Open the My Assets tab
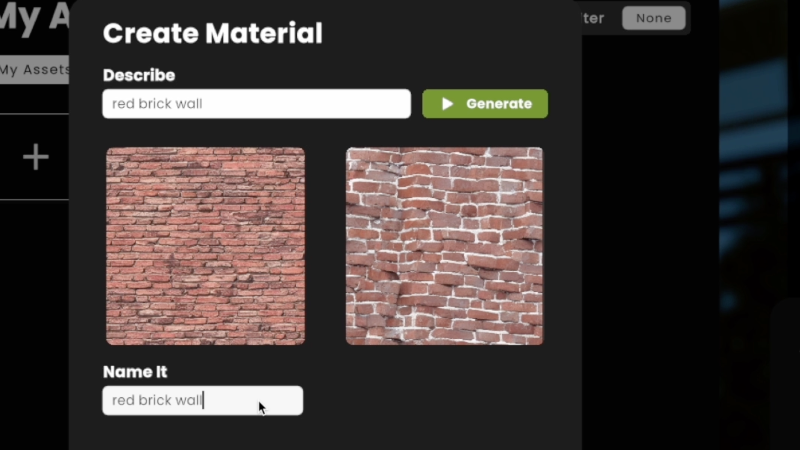The image size is (800, 450). tap(35, 70)
